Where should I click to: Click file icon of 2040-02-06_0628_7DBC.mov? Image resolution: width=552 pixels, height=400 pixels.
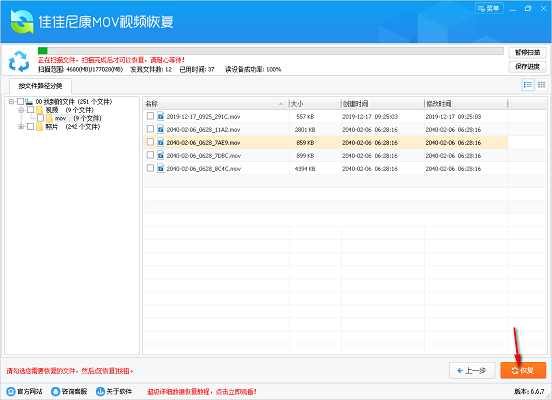(x=161, y=155)
